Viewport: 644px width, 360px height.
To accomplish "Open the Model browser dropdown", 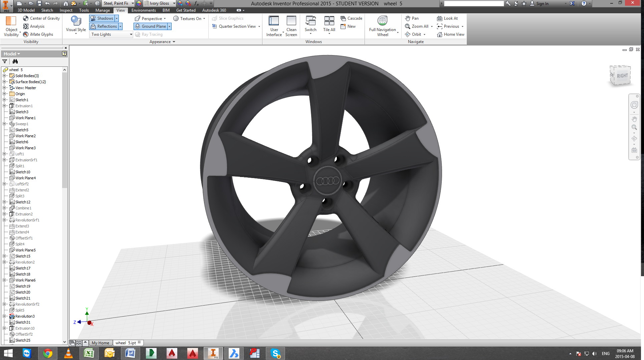I will click(12, 54).
